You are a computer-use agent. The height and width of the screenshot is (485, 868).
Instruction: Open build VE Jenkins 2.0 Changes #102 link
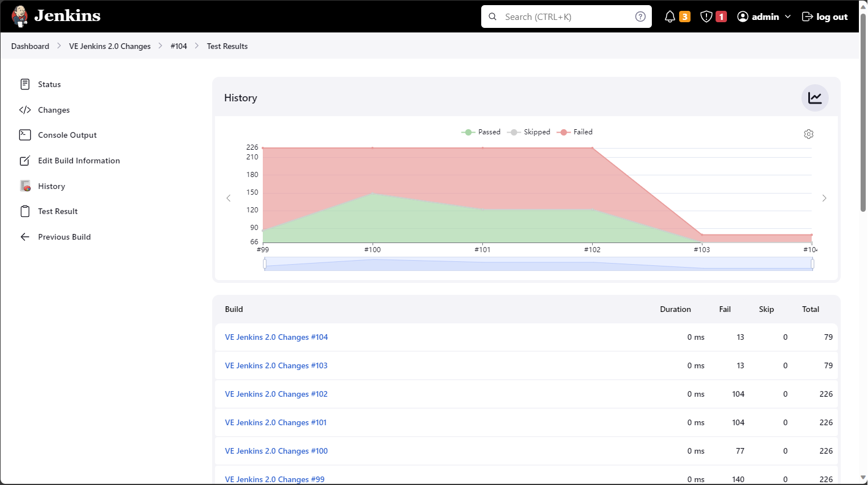point(276,394)
